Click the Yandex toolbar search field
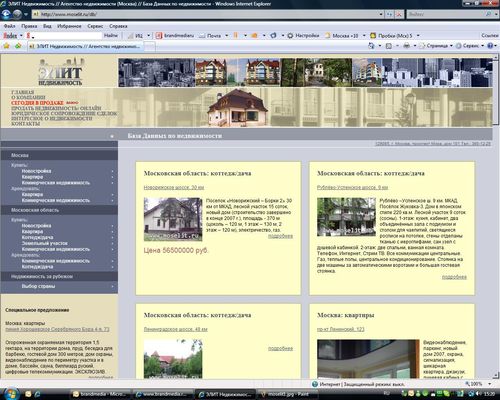This screenshot has height=400, width=500. pyautogui.click(x=67, y=35)
